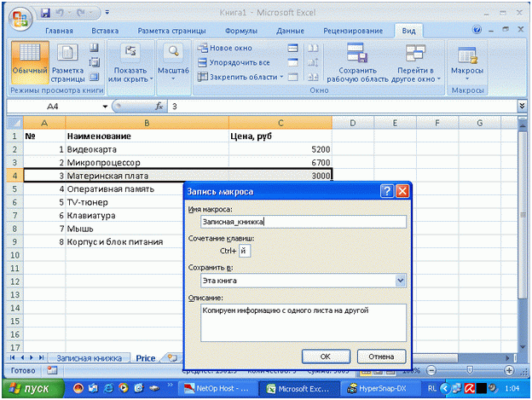Click the пуск Start button
This screenshot has width=532, height=400.
(33, 388)
